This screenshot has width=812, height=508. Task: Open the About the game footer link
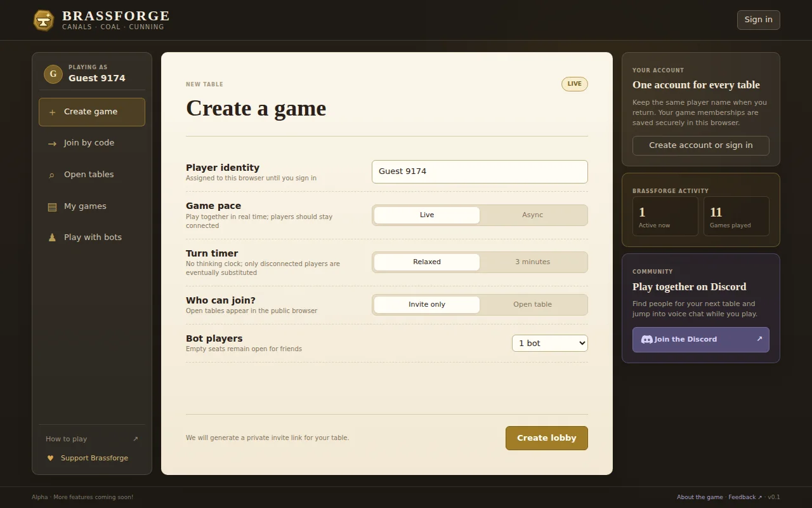point(700,497)
